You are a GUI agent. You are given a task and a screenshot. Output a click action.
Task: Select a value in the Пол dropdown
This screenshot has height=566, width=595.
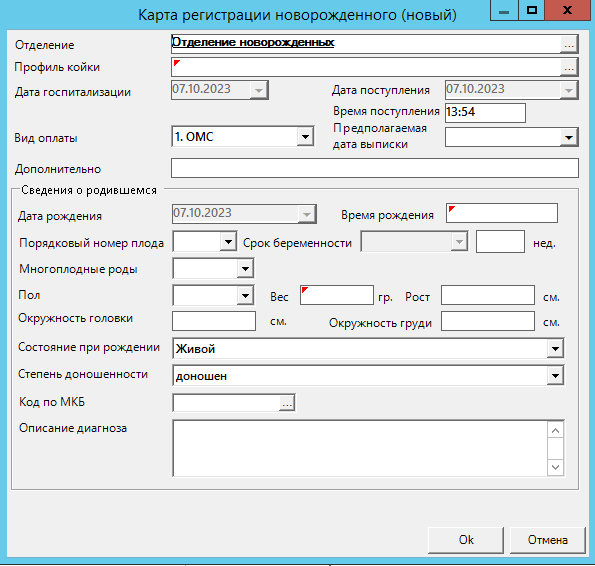(245, 296)
